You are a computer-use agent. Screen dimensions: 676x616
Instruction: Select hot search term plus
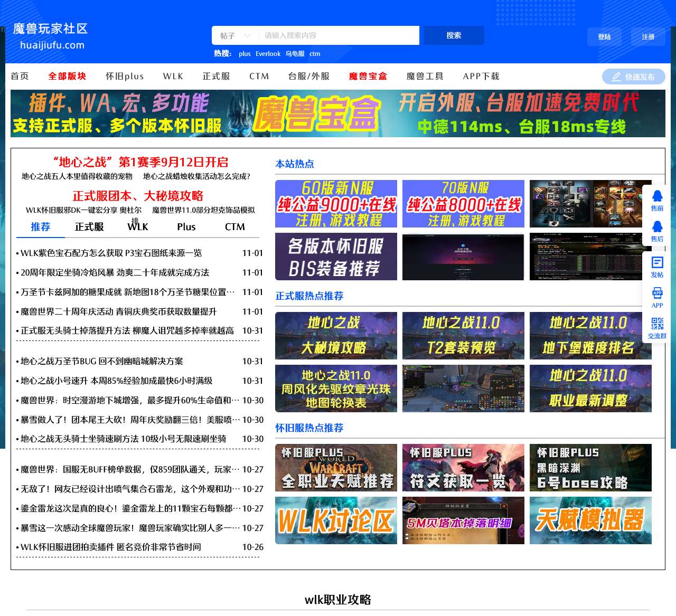coord(245,54)
